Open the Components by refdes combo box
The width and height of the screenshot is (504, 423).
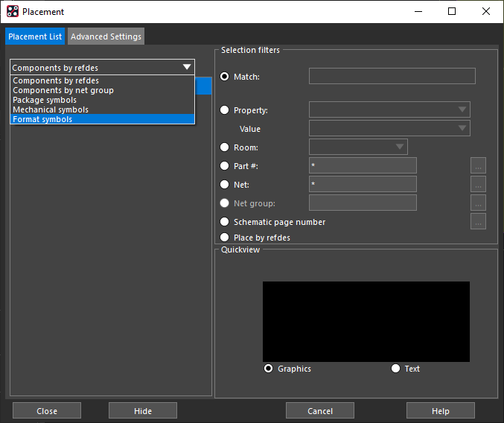(x=102, y=67)
